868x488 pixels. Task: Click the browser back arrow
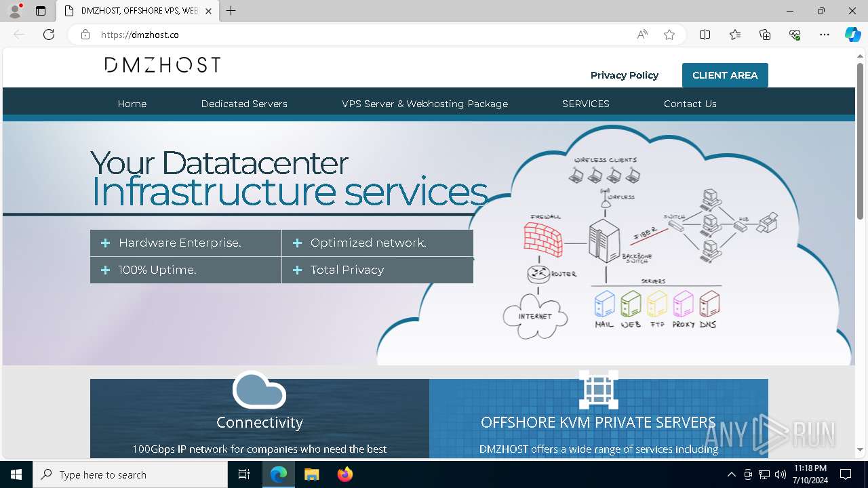point(19,35)
